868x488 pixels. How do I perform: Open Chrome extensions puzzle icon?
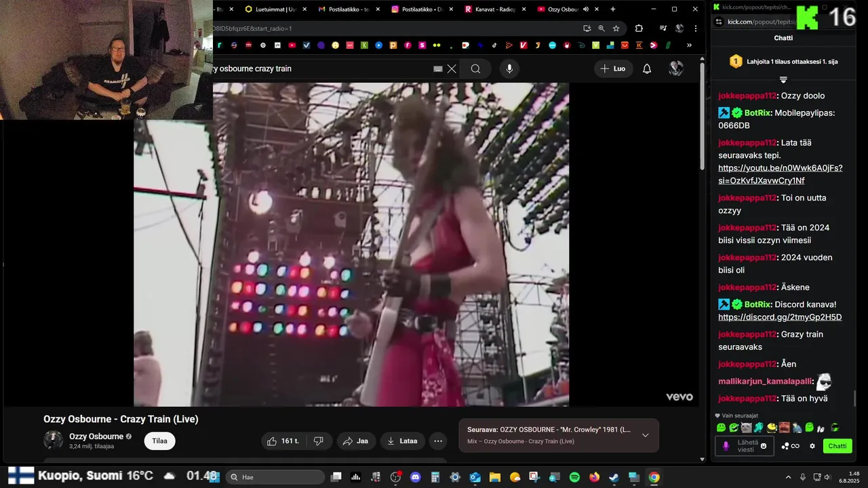click(x=639, y=28)
